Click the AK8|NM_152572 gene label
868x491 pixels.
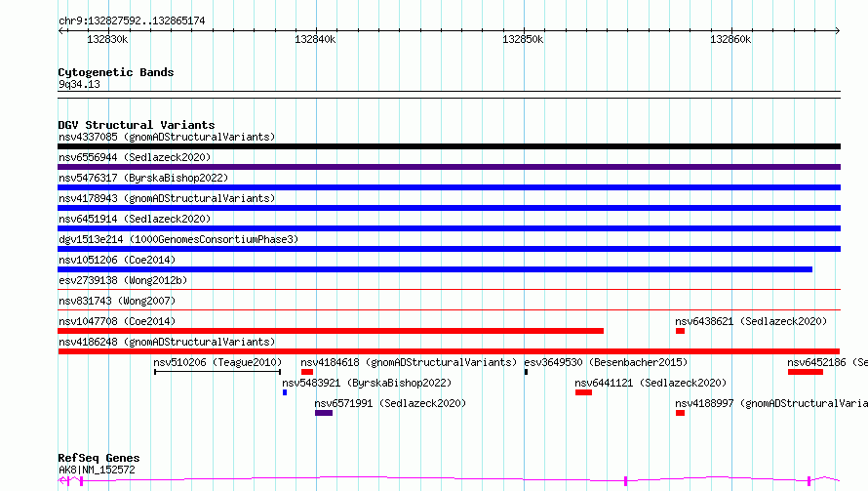point(97,470)
